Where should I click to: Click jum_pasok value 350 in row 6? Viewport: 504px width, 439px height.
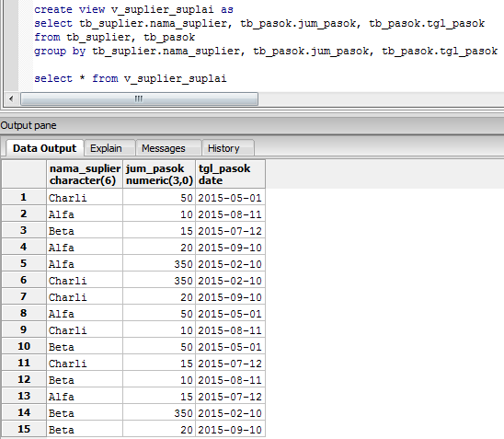[159, 280]
